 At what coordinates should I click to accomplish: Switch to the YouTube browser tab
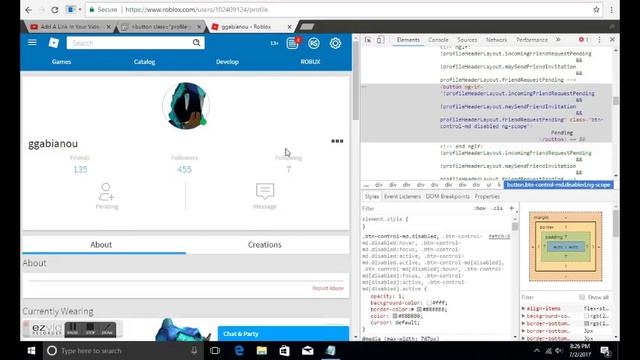click(71, 27)
